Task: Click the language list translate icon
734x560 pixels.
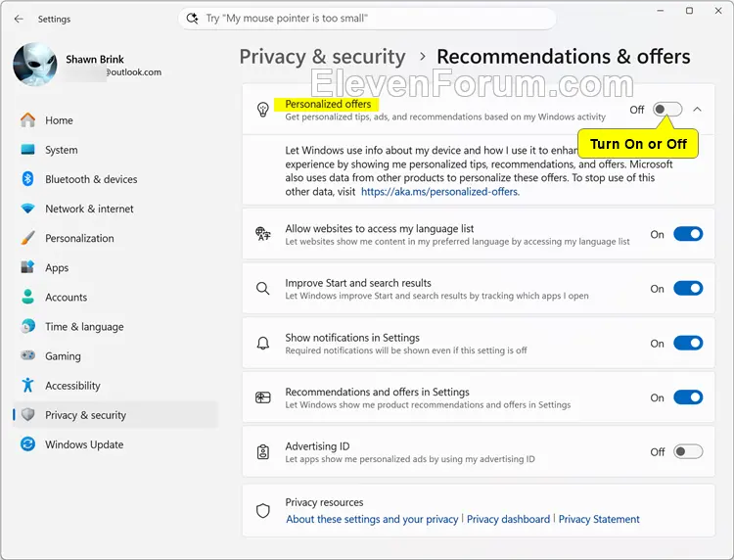Action: point(263,234)
